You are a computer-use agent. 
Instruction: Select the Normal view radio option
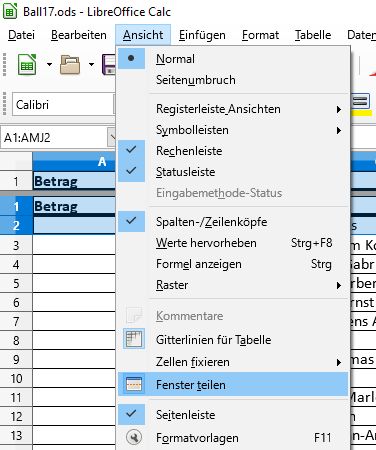[x=232, y=59]
